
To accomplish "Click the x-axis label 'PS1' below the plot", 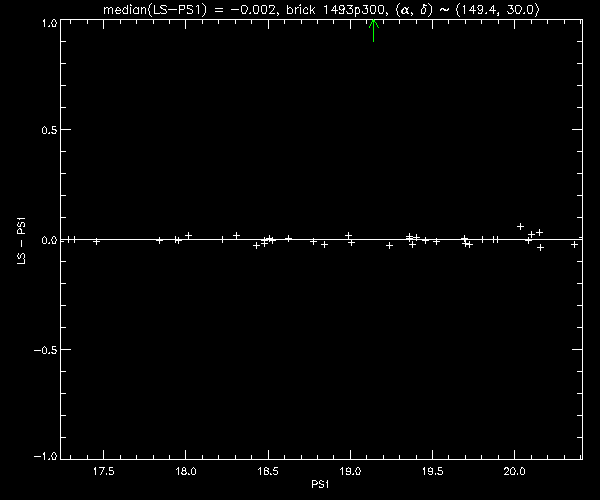I will (320, 485).
